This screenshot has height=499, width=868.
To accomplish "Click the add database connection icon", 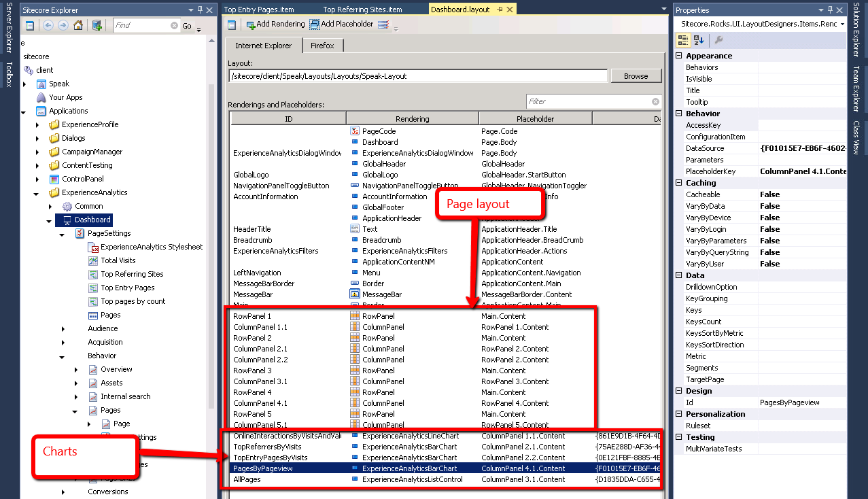I will [x=97, y=25].
